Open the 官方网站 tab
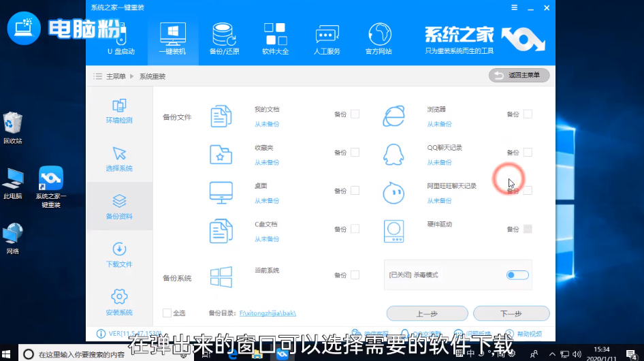The height and width of the screenshot is (361, 644). click(379, 40)
